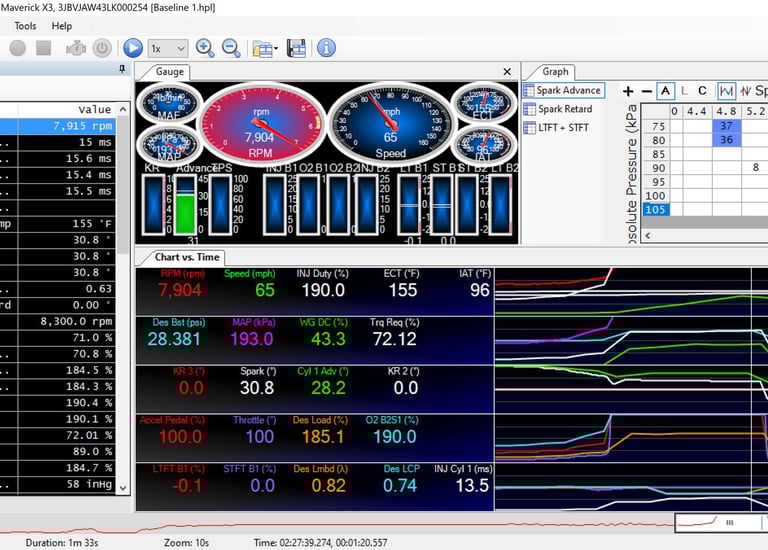Screen dimensions: 768x550
Task: Select the LTFT + STFT graph entry
Action: pyautogui.click(x=563, y=128)
